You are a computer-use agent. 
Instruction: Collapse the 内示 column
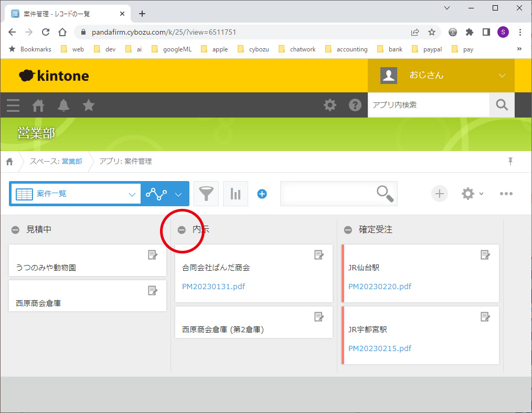click(182, 230)
